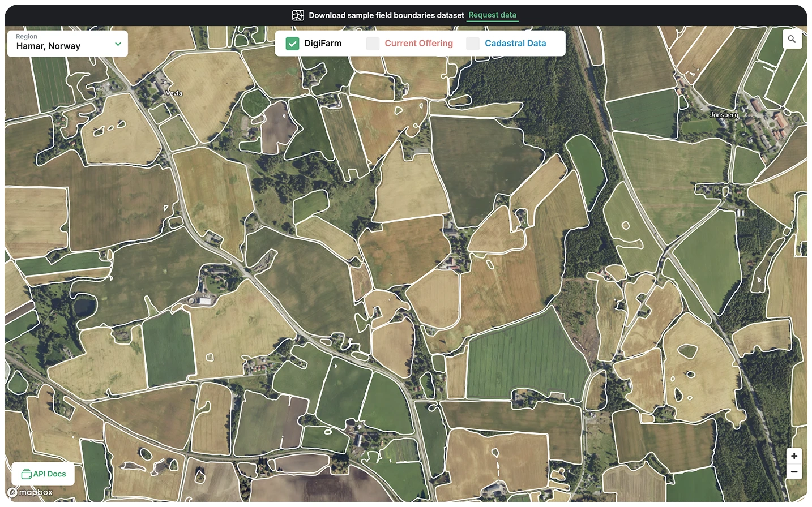Click the field boundaries dataset icon

(298, 15)
